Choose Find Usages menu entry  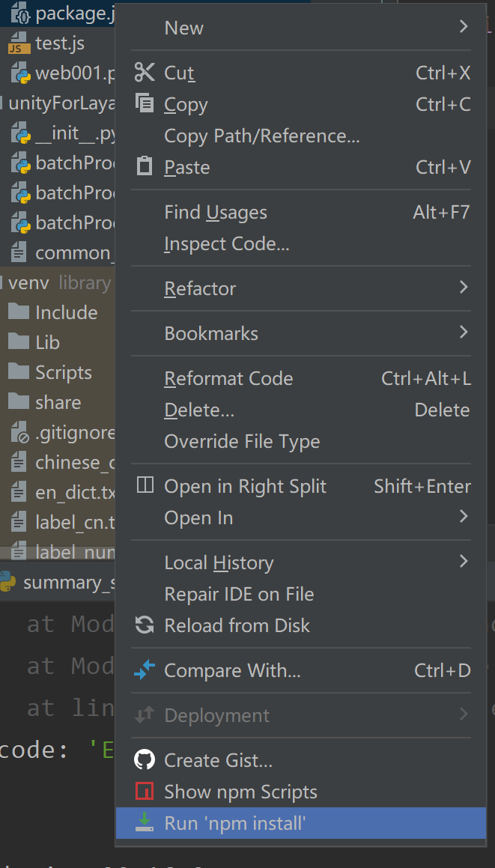click(216, 213)
